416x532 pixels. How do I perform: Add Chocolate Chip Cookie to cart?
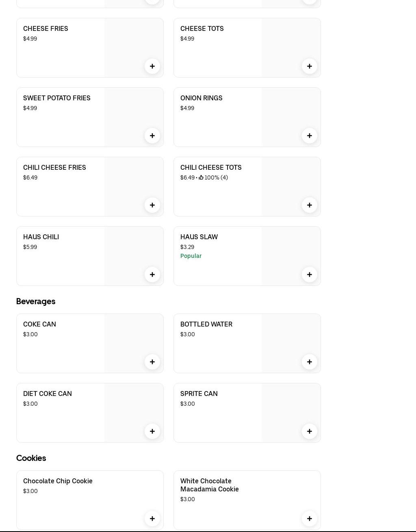click(152, 519)
